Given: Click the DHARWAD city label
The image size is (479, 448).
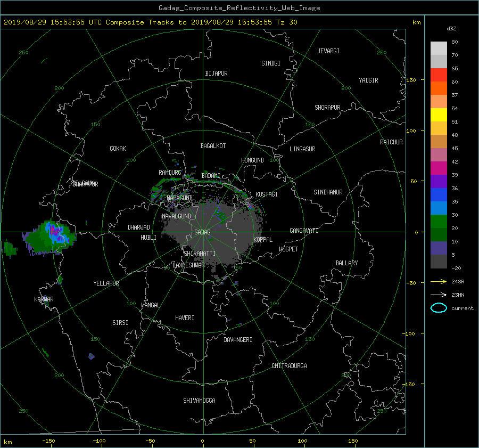Looking at the screenshot, I should pos(139,227).
